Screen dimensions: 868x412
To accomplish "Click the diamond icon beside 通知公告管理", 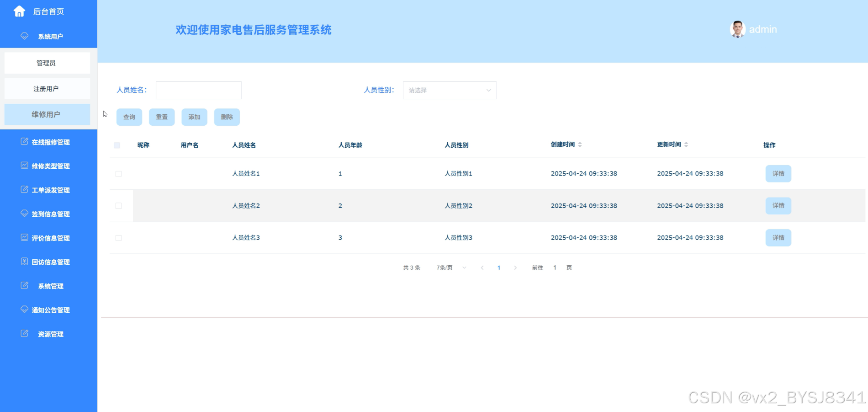I will click(25, 309).
